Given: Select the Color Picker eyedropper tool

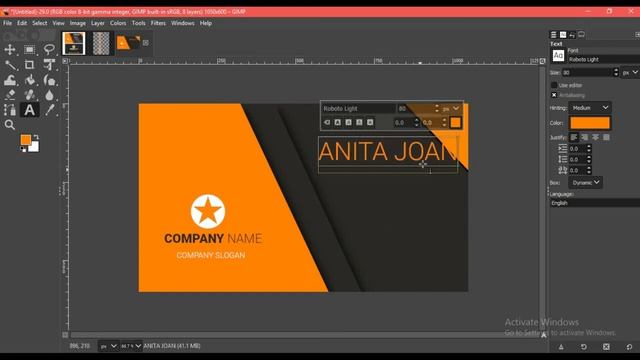Looking at the screenshot, I should [49, 110].
